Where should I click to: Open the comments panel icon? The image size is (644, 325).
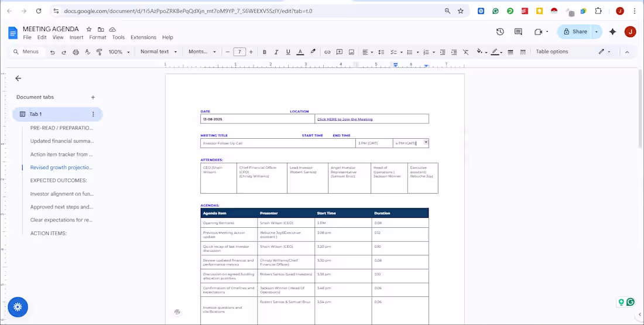coord(518,32)
